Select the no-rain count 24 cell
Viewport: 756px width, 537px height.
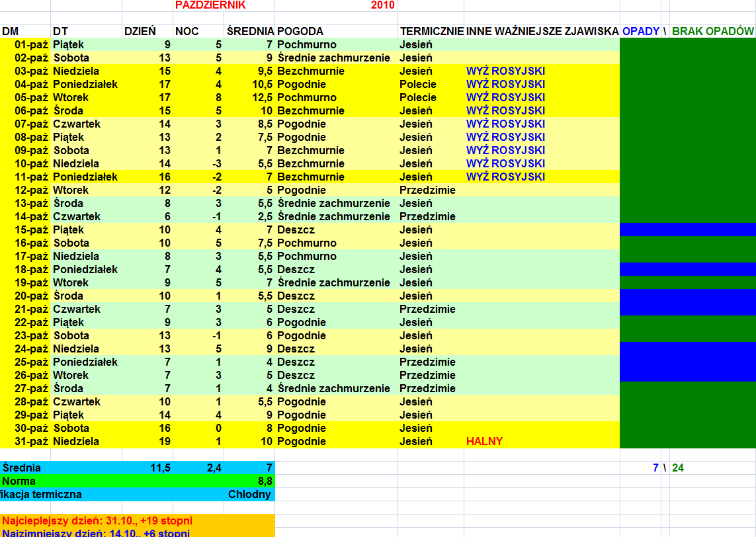(678, 468)
